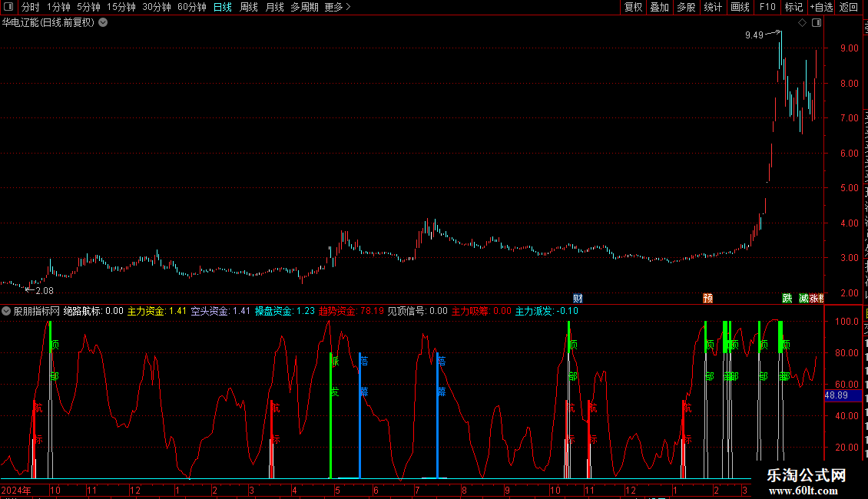868x499 pixels.
Task: Click the 2.08 low price label
Action: [45, 291]
